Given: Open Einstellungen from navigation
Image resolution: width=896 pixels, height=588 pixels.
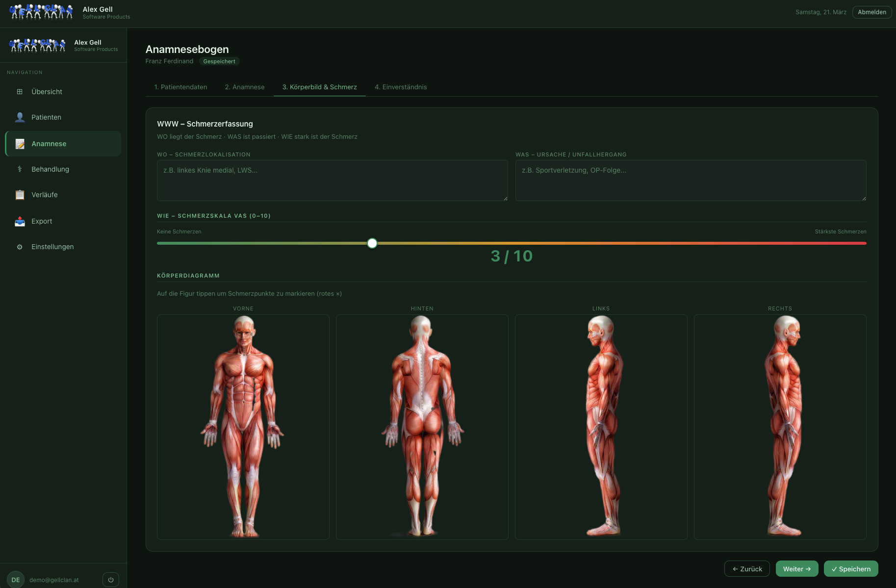Looking at the screenshot, I should tap(63, 247).
